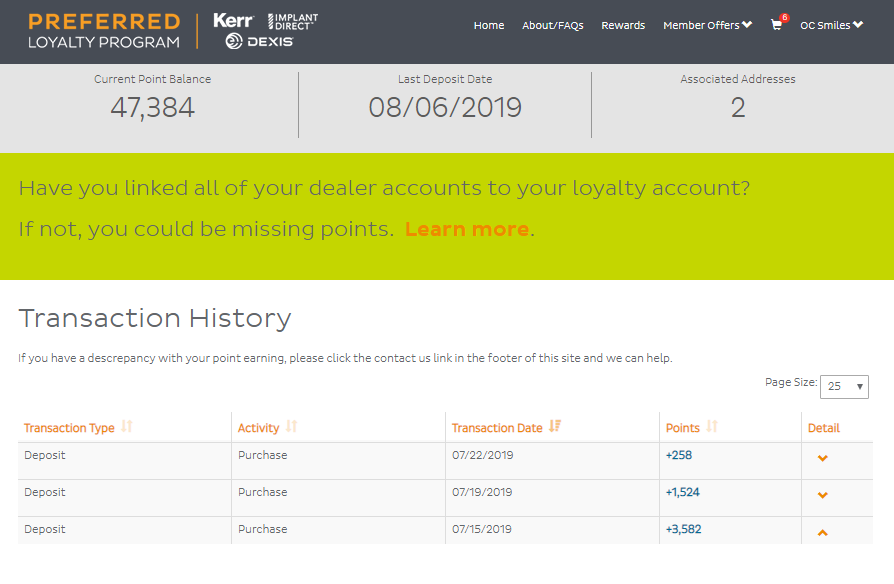Navigate to the Rewards page
894x584 pixels.
(x=623, y=26)
